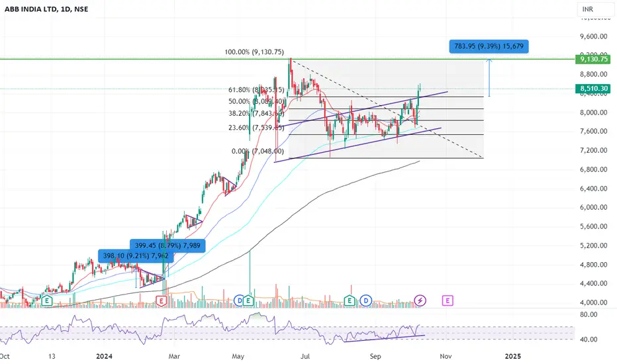Click the 2024 label on the time axis
Image resolution: width=617 pixels, height=364 pixels.
click(105, 357)
